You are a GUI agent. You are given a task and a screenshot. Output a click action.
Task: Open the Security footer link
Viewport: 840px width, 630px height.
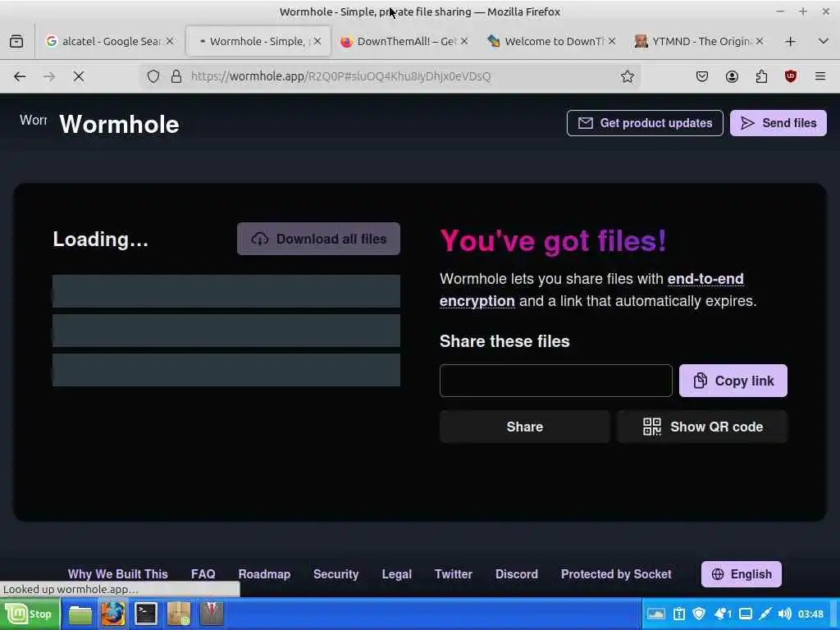click(x=336, y=574)
